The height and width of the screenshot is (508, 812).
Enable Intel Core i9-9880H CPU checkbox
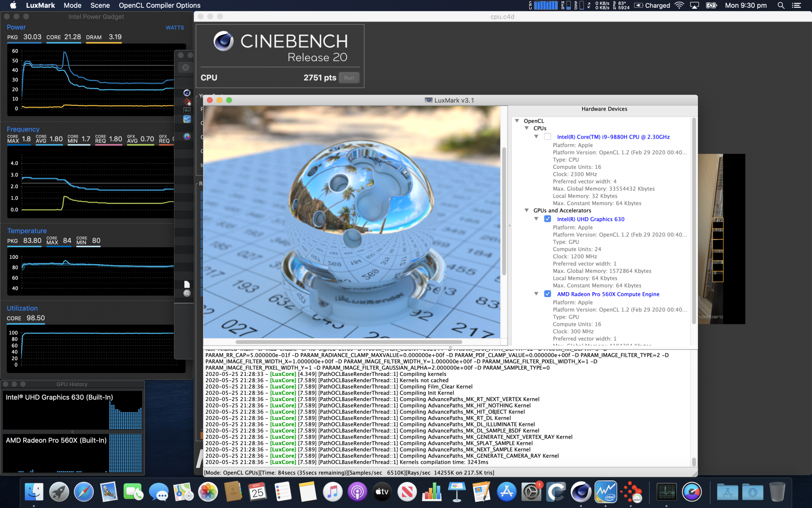tap(546, 137)
